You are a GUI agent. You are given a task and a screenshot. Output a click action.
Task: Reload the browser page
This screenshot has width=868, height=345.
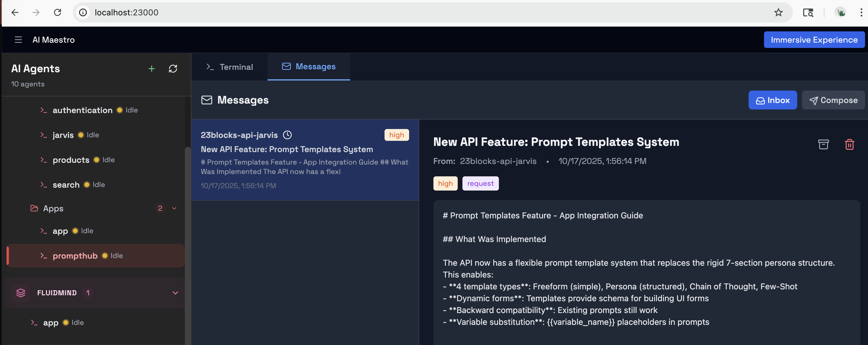(x=57, y=12)
